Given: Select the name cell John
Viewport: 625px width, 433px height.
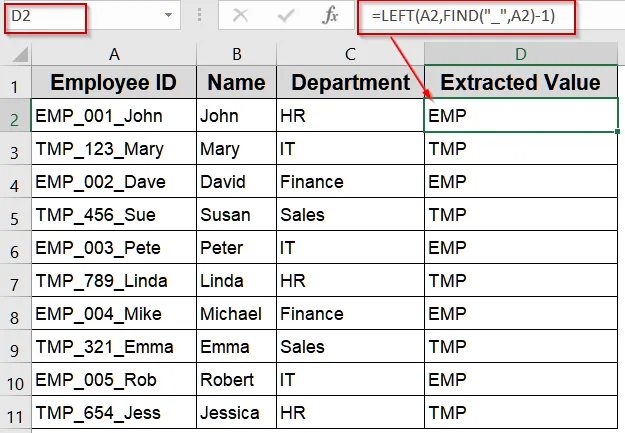Looking at the screenshot, I should [237, 116].
